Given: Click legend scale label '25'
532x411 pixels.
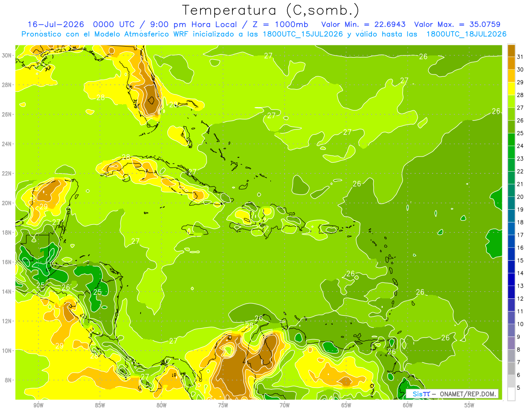Looking at the screenshot, I should click(520, 133).
